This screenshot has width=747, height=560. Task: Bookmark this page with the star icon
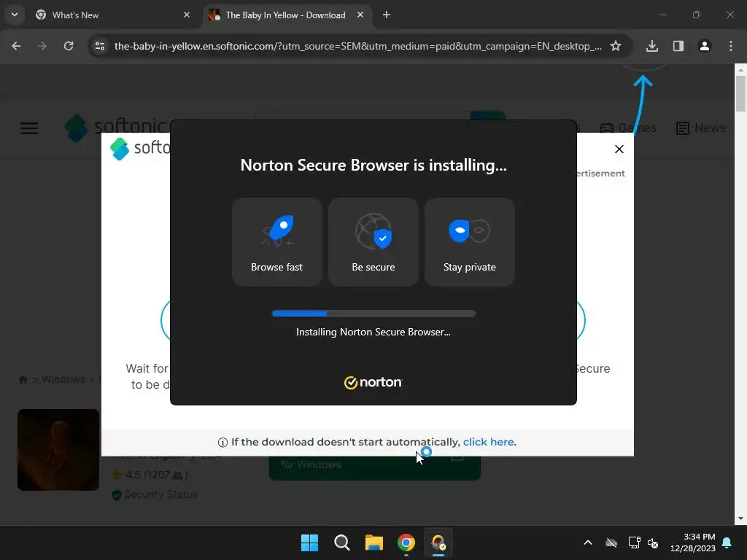point(616,46)
